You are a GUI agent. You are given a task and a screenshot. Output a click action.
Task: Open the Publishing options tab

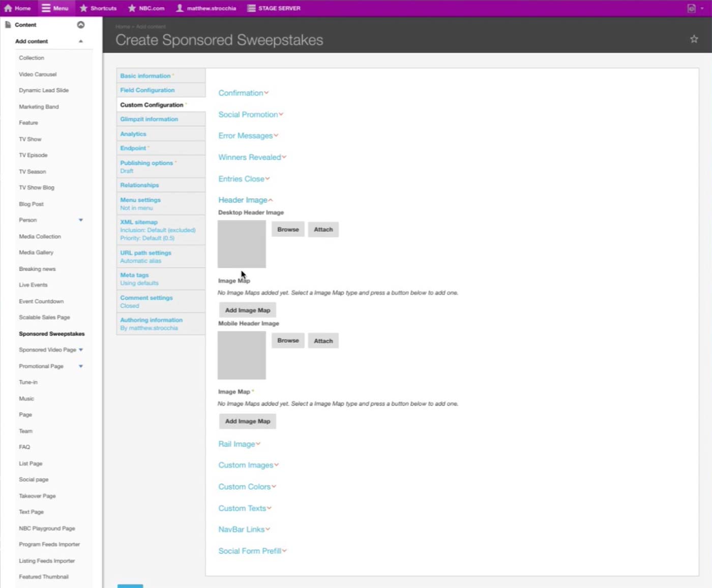click(146, 163)
